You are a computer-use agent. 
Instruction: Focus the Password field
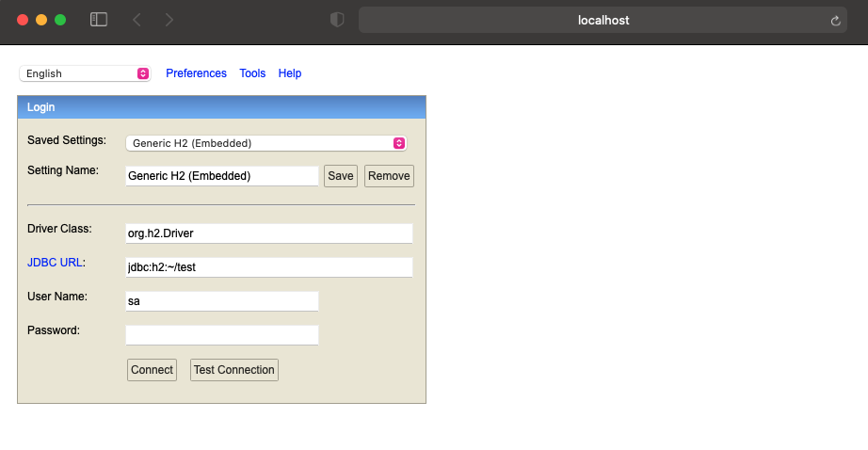click(x=222, y=335)
